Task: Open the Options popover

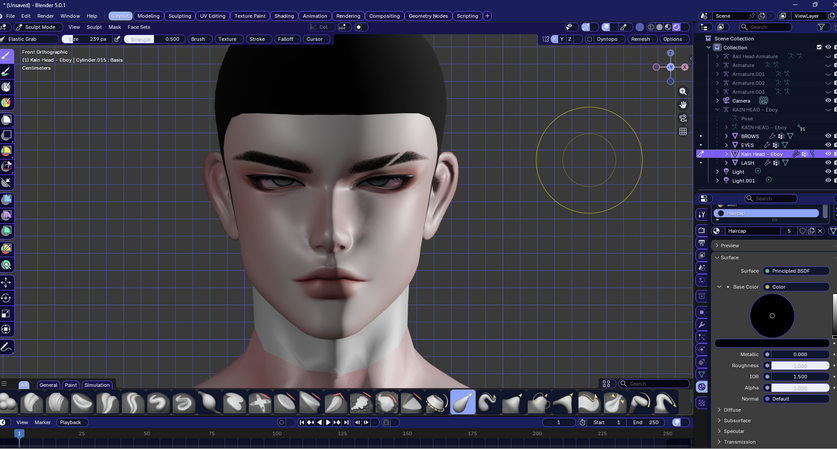Action: (673, 39)
